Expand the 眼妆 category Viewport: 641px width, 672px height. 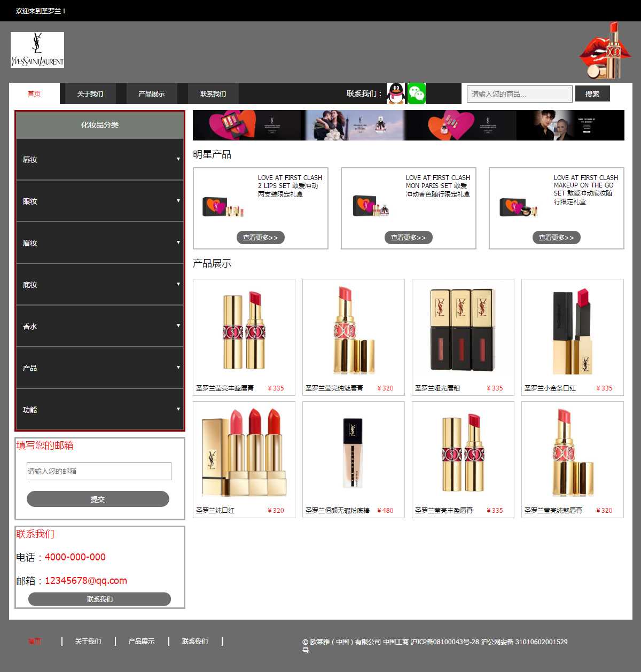pos(99,201)
